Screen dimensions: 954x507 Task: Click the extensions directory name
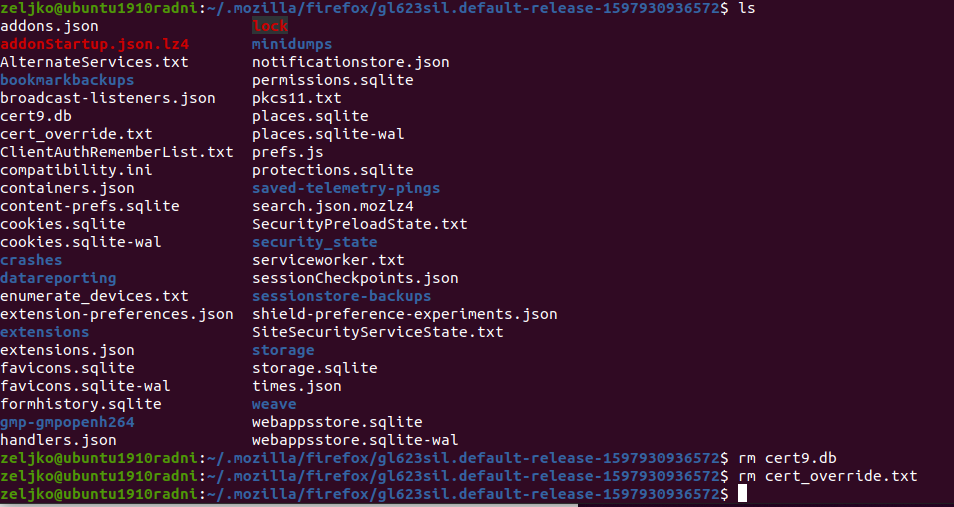click(44, 332)
